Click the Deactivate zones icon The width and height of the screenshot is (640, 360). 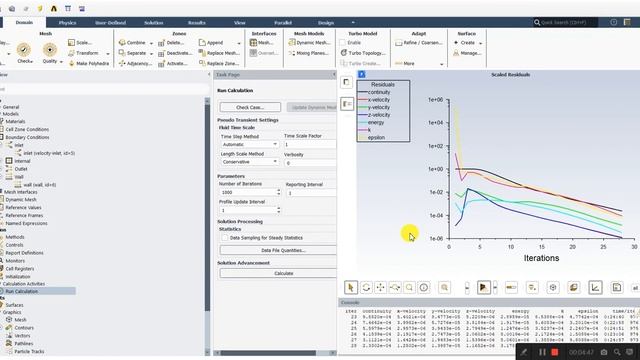pyautogui.click(x=161, y=53)
